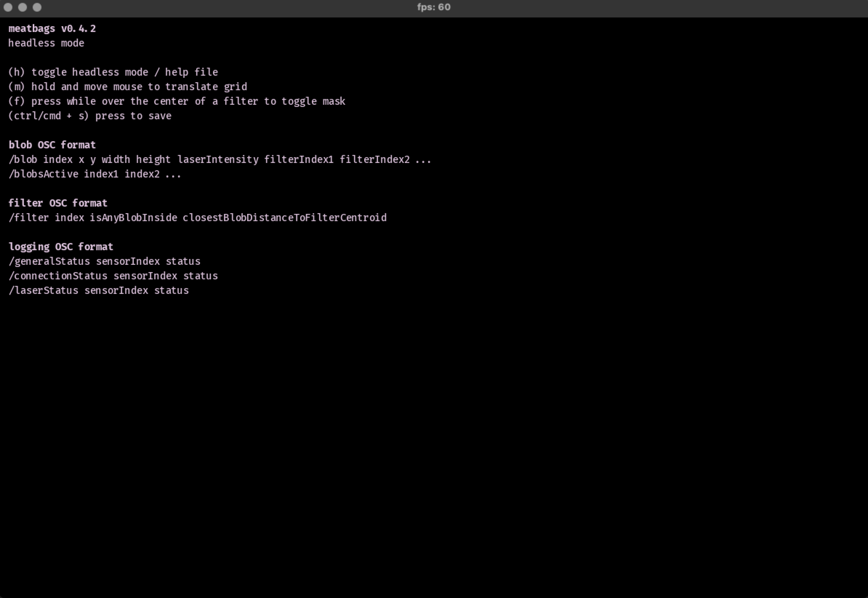Click the '/filter index isAnyBlobInside' line
This screenshot has height=598, width=868.
(197, 218)
